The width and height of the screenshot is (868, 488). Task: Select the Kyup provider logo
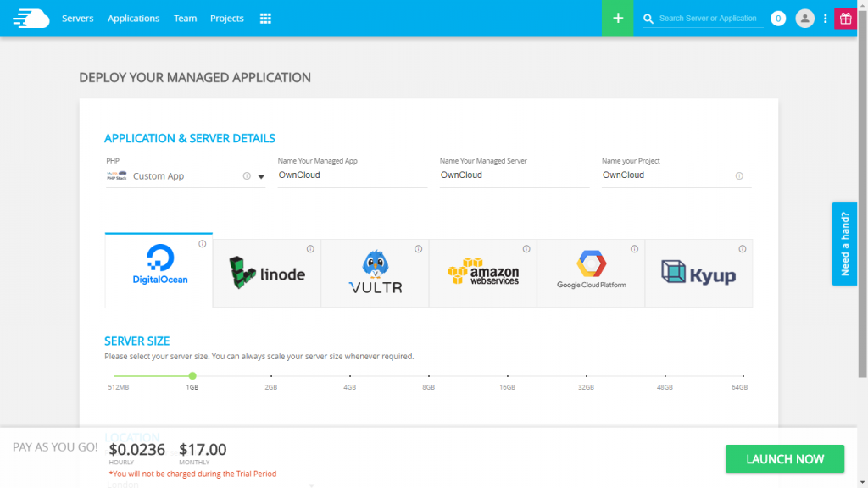point(698,271)
